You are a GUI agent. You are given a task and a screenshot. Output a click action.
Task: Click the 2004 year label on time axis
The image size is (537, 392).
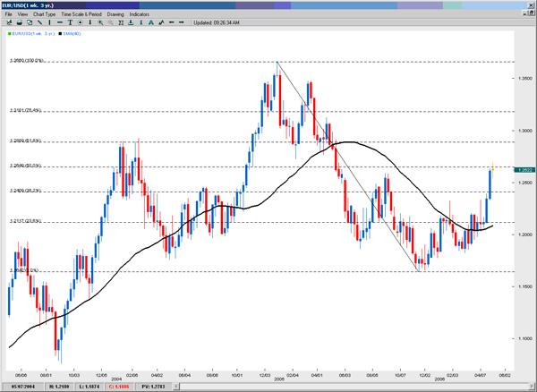116,379
